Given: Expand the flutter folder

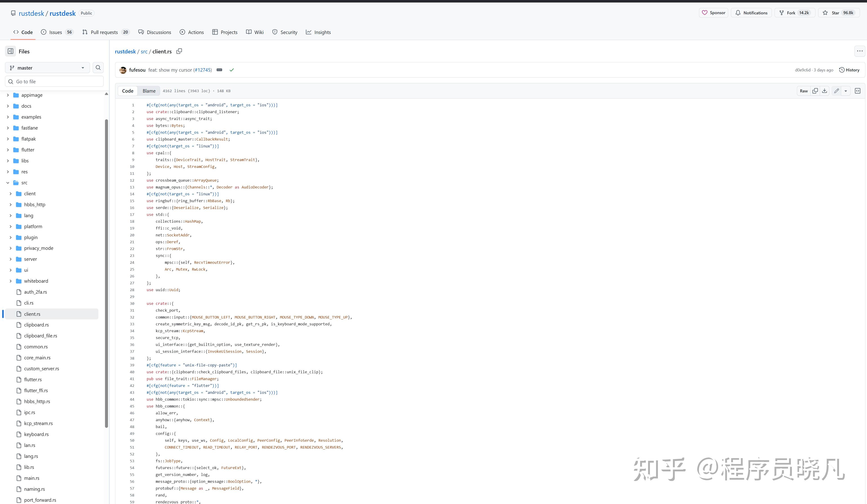Looking at the screenshot, I should point(8,150).
